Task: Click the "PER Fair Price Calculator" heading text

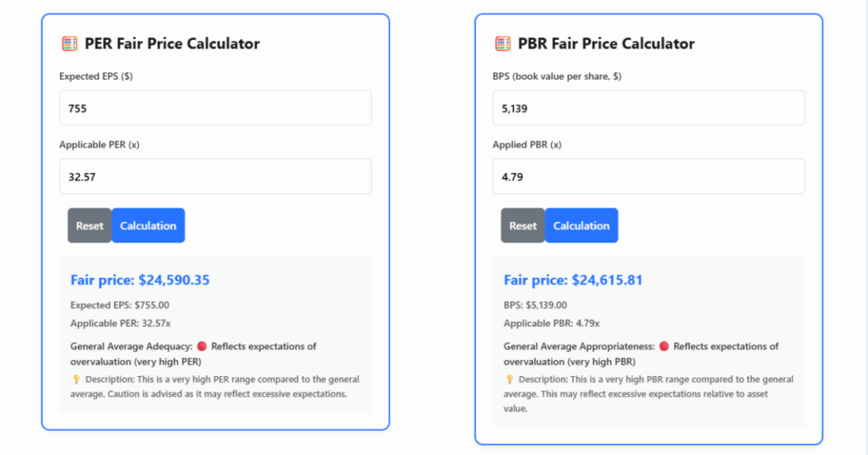Action: [172, 43]
